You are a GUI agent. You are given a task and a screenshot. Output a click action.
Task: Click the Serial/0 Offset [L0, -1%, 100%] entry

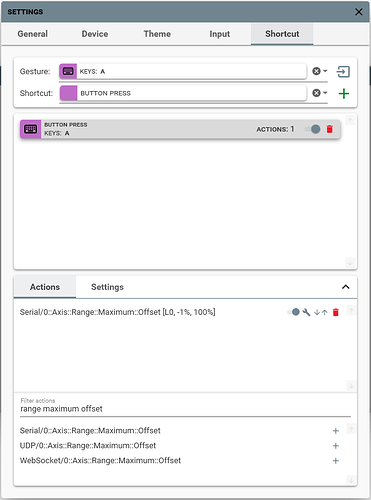click(117, 312)
